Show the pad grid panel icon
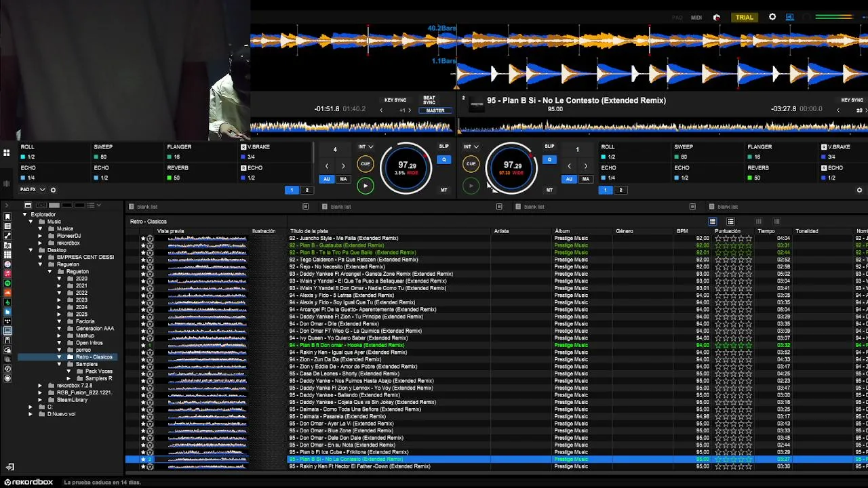 (6, 153)
